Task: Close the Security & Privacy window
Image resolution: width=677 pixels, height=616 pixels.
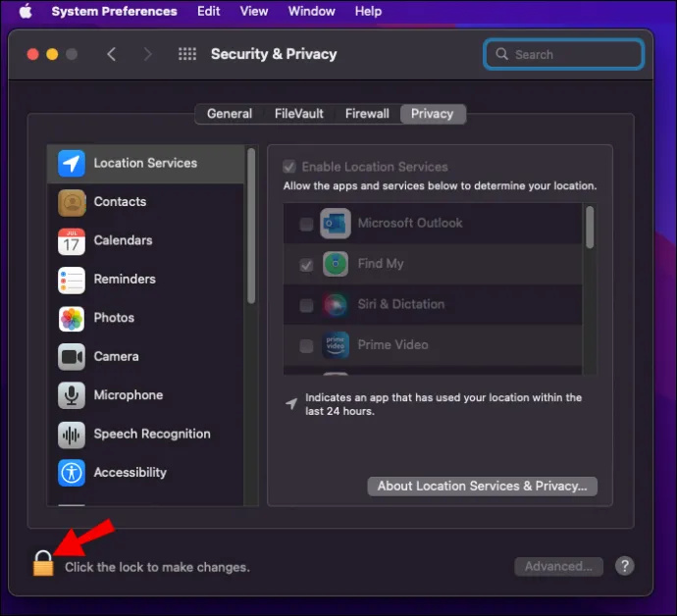Action: (32, 54)
